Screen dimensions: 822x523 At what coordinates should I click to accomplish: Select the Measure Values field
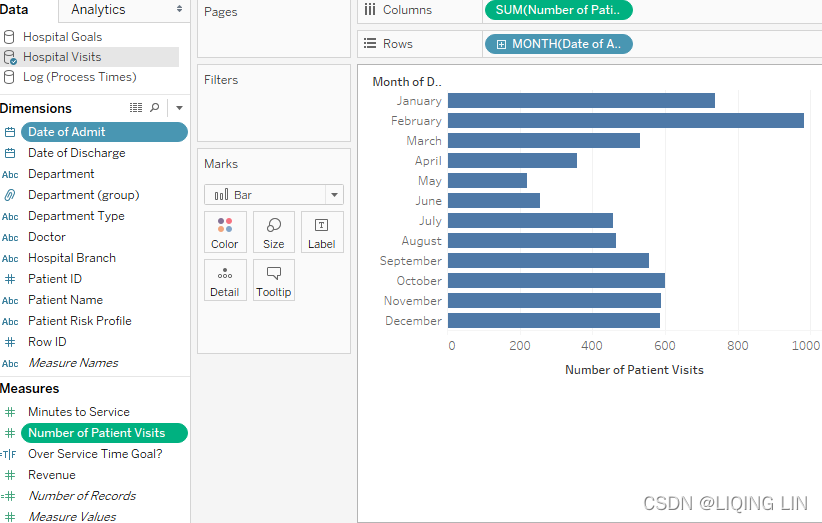(x=72, y=517)
